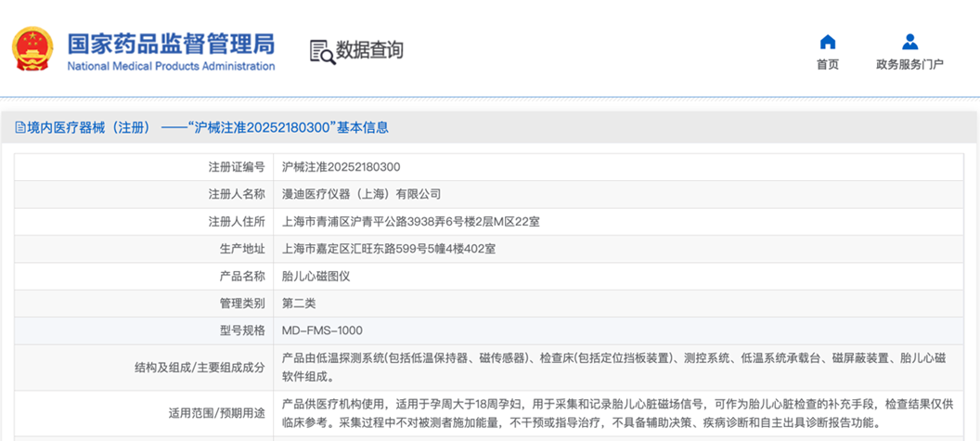Open the 数据查询 search document icon
The image size is (980, 441).
[323, 51]
